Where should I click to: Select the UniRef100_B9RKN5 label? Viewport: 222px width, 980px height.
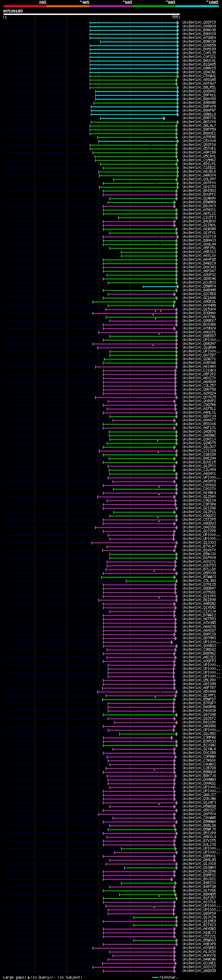click(199, 103)
